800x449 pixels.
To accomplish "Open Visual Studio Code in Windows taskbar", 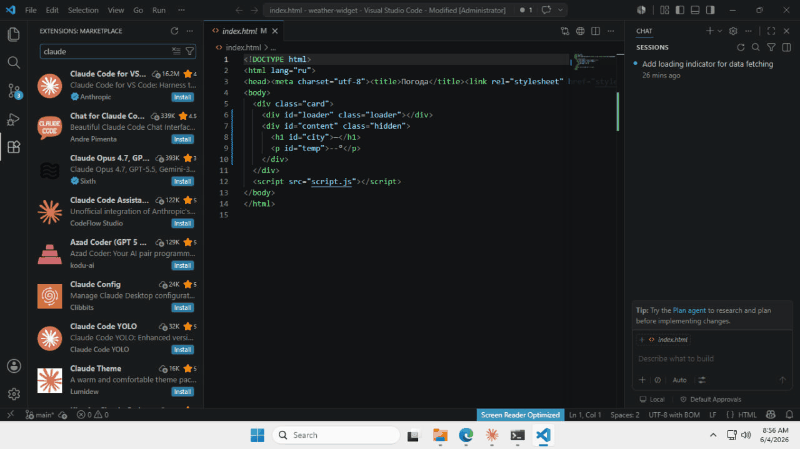I will [543, 435].
